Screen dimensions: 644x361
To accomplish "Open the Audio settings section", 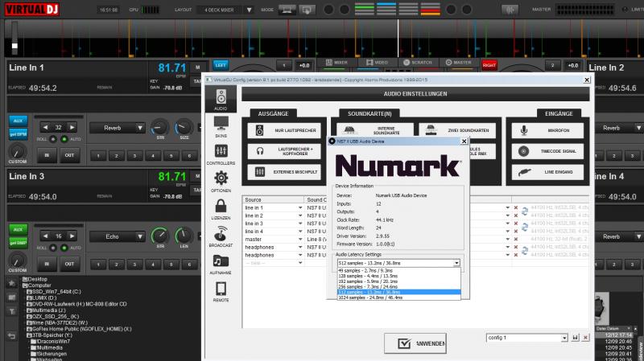I will point(221,101).
